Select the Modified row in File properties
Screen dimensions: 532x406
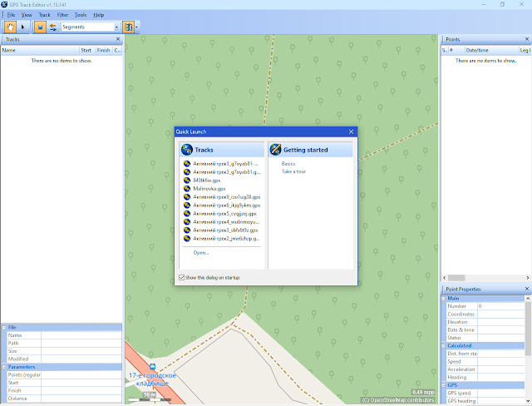(x=64, y=359)
